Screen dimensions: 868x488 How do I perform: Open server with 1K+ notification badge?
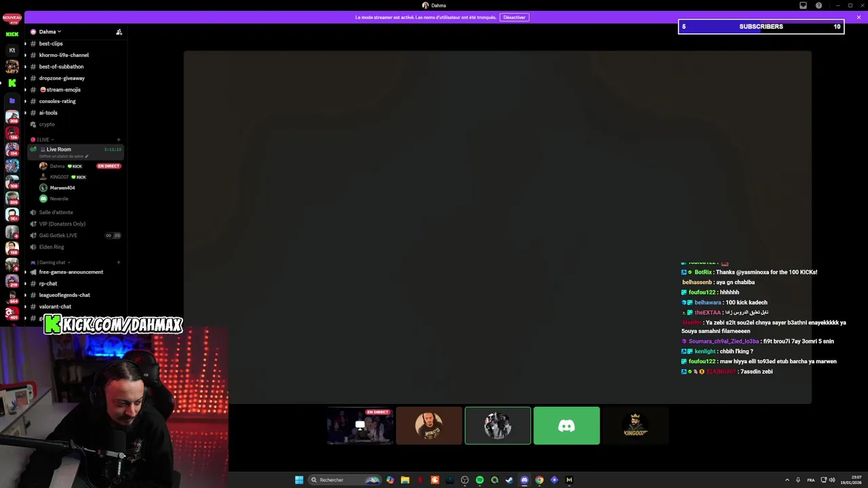[x=12, y=214]
